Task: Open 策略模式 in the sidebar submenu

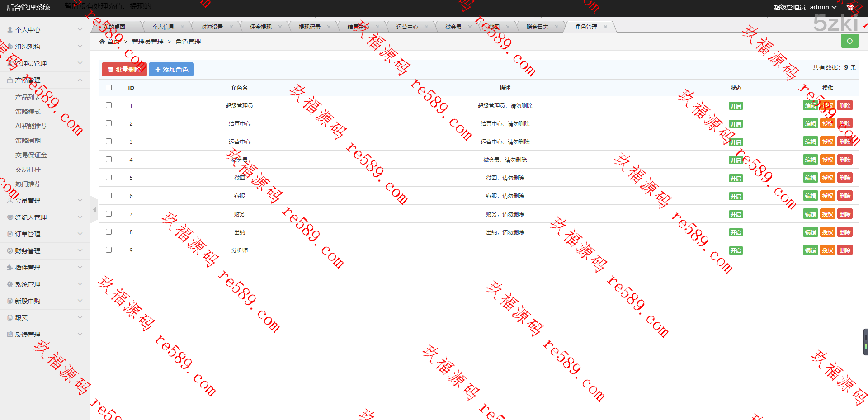Action: point(28,112)
